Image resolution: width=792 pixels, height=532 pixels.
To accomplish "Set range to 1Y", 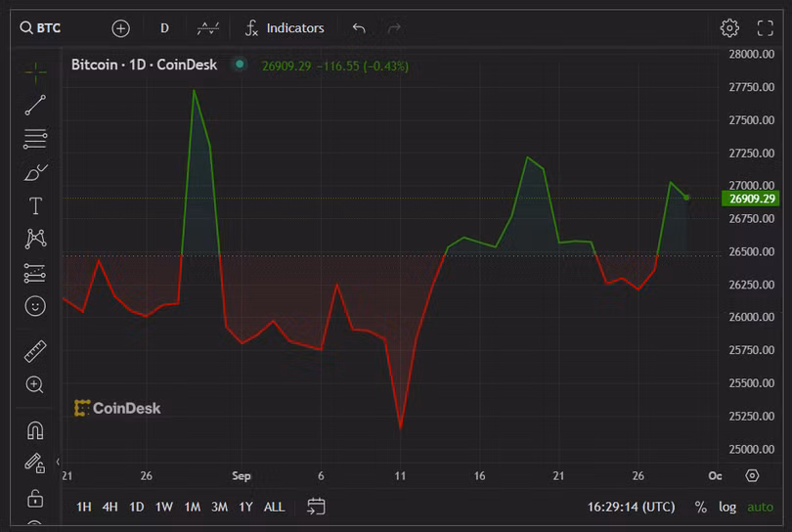I will (x=245, y=507).
